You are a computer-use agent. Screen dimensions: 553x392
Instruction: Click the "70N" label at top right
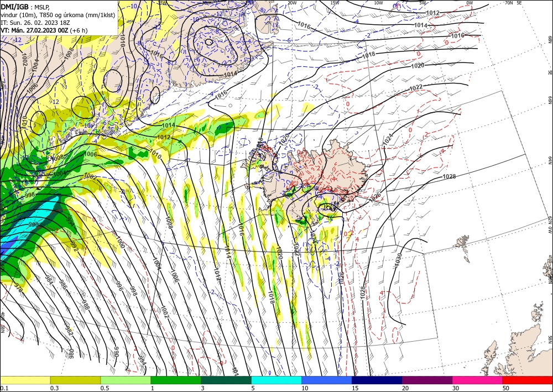point(509,3)
